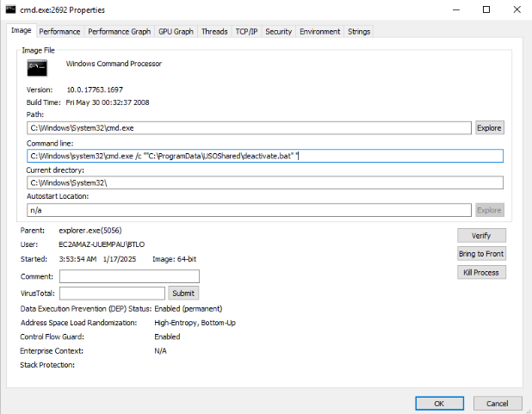This screenshot has width=532, height=414.
Task: Click the Kill Process button
Action: (x=481, y=273)
